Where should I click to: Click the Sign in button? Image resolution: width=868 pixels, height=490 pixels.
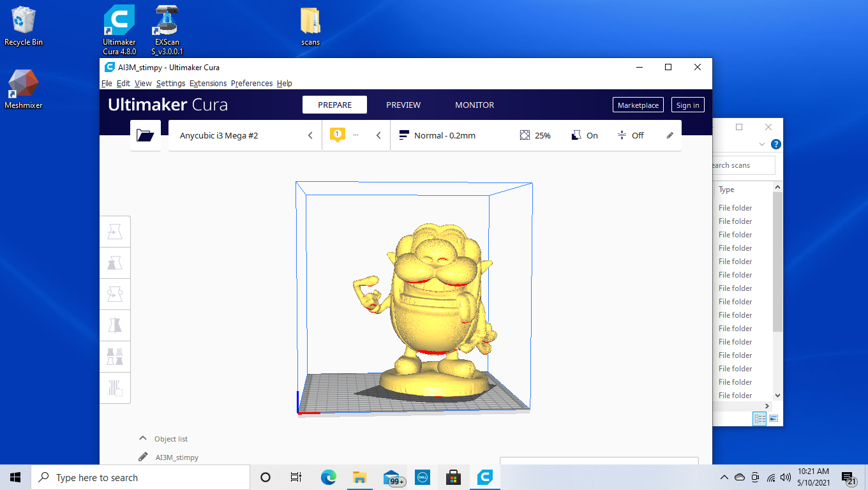687,105
